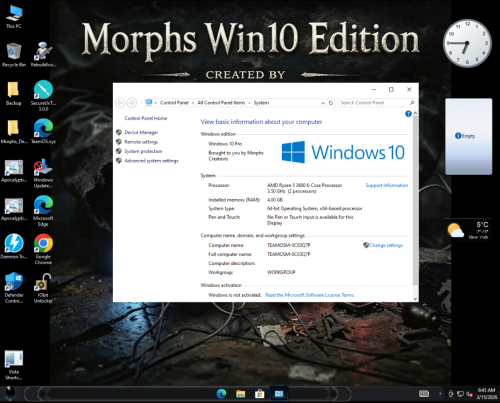The height and width of the screenshot is (403, 500).
Task: Select the Control Panel breadcrumb
Action: click(174, 103)
